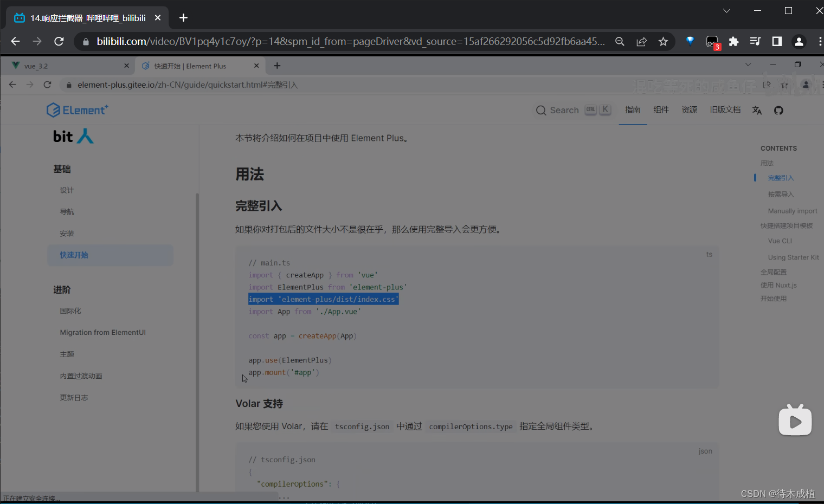Jump to Vue CLI in contents
The image size is (824, 504).
pos(780,241)
